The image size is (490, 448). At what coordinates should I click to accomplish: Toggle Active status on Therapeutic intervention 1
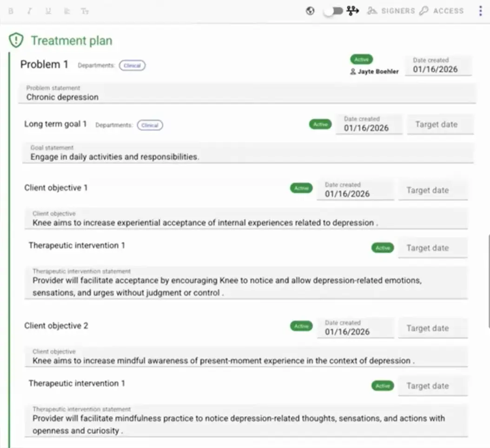click(382, 248)
